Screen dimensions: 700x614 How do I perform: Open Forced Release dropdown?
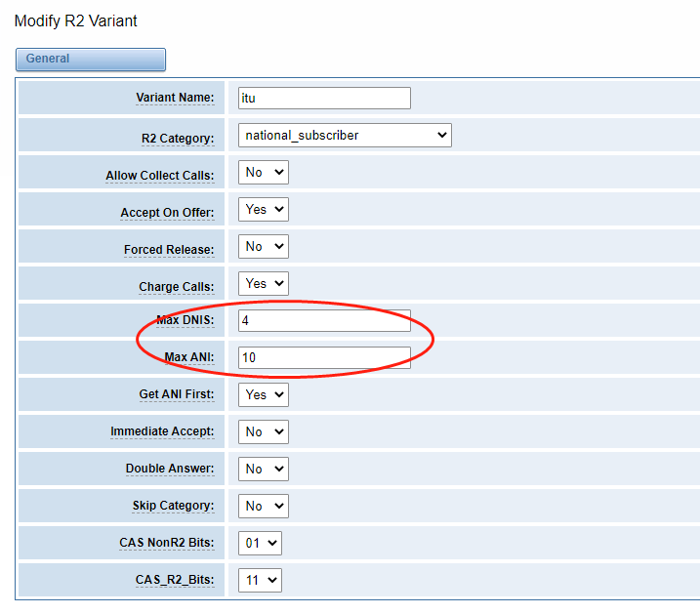(x=264, y=246)
